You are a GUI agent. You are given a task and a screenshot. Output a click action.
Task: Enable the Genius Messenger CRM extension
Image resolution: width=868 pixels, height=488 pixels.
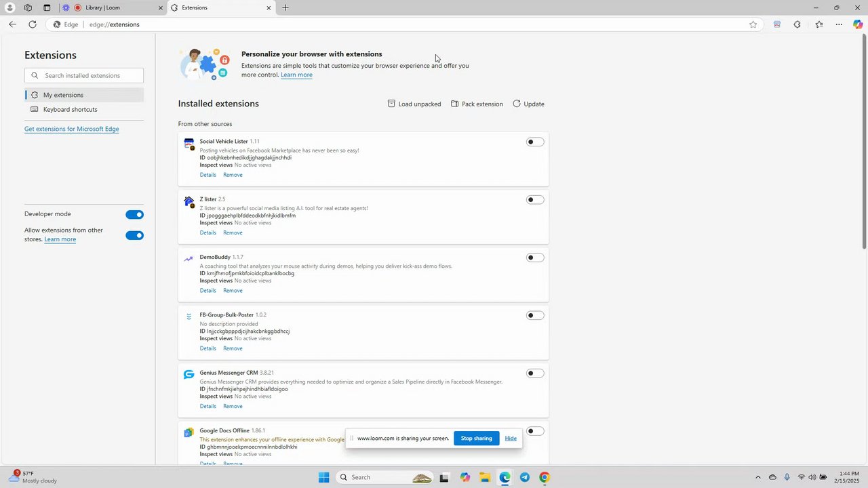point(535,373)
